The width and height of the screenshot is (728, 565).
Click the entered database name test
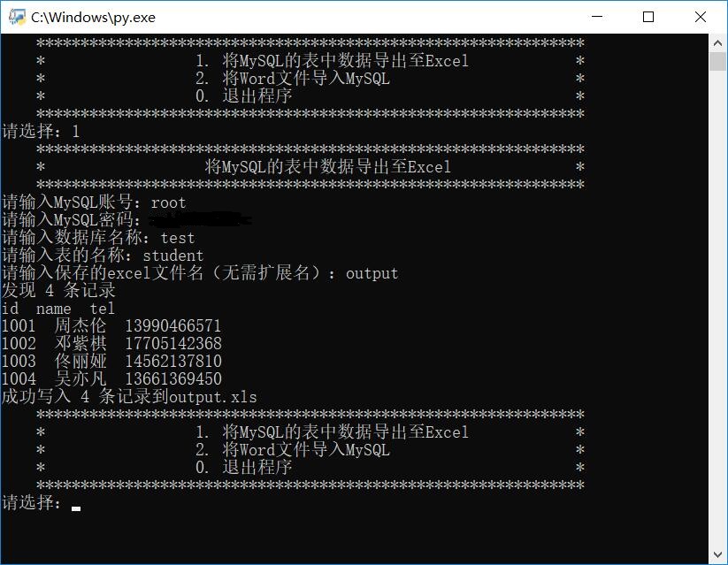point(177,237)
